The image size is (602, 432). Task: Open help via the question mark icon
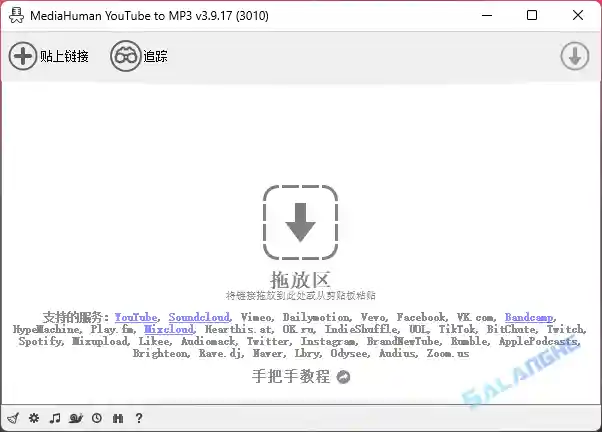point(139,418)
